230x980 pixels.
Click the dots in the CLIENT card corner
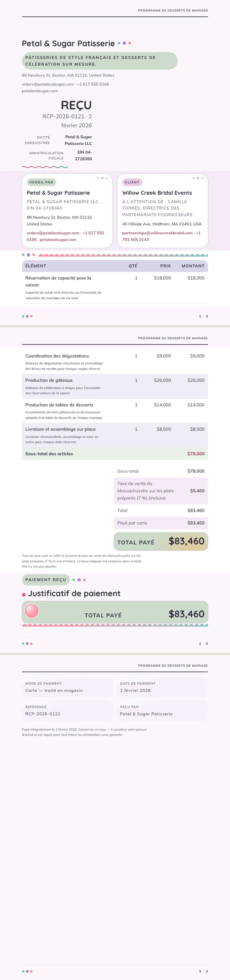[198, 178]
